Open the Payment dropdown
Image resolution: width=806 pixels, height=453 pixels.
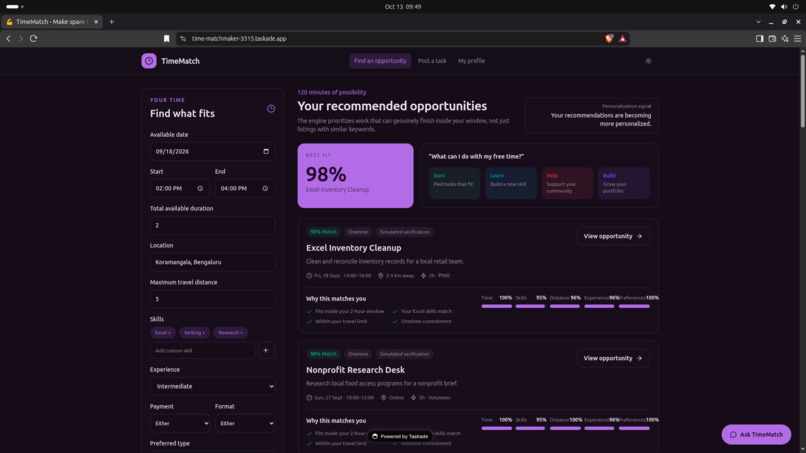(x=180, y=423)
